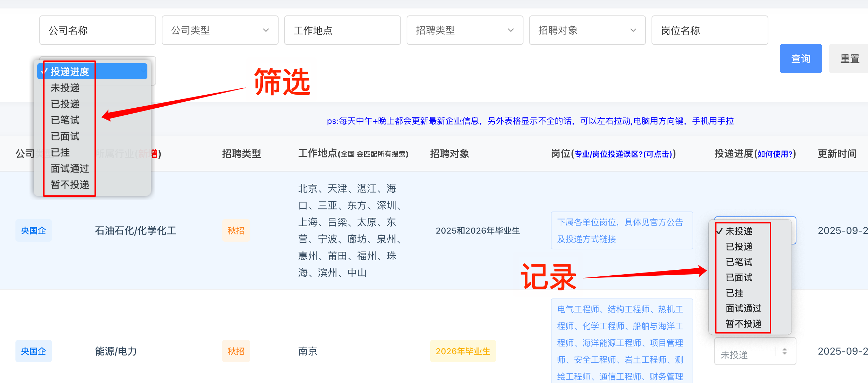The width and height of the screenshot is (868, 383).
Task: Click the 秋招 recruitment type tag
Action: 236,230
